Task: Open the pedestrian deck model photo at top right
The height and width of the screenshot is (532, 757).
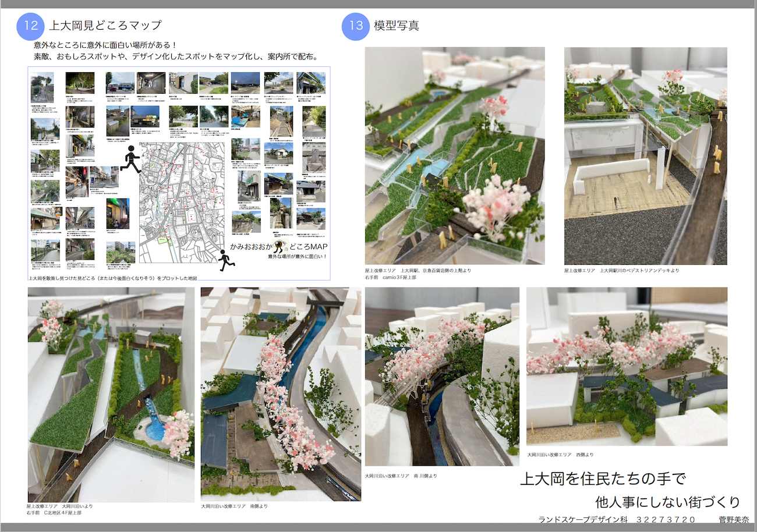Action: tap(645, 155)
